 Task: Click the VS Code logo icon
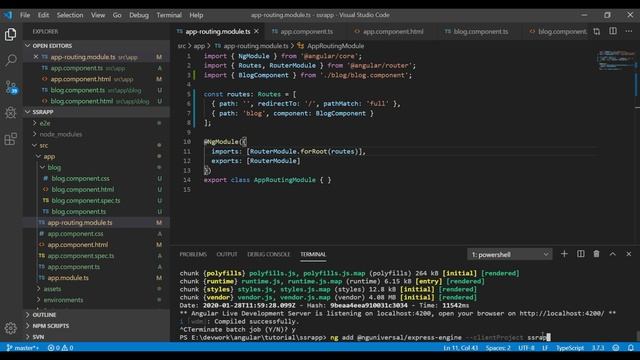click(x=8, y=15)
